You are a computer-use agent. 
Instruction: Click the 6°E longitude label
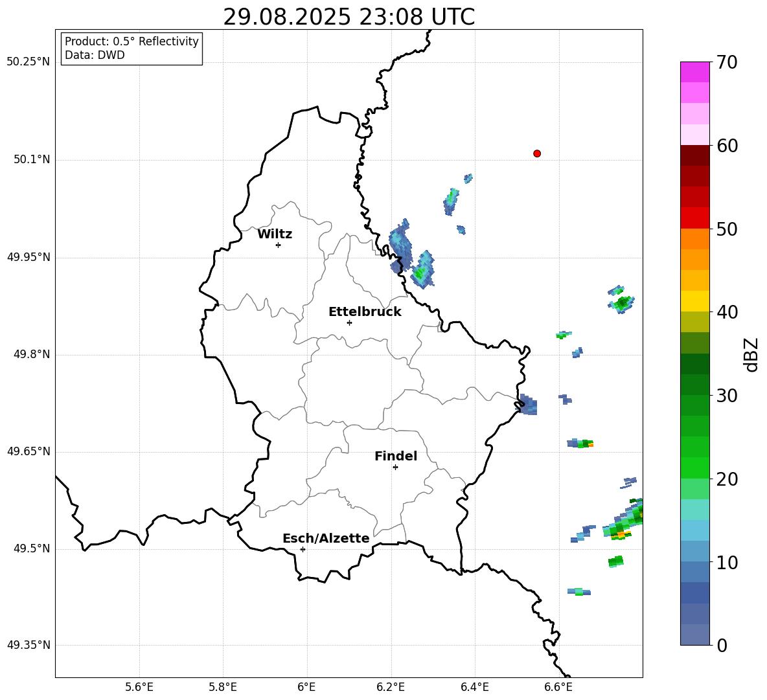point(306,688)
